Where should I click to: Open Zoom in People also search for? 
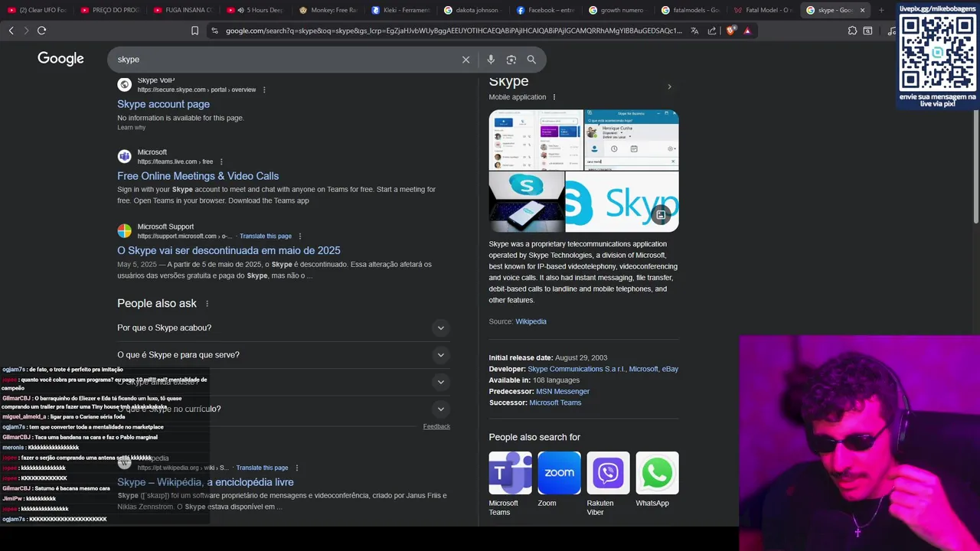point(559,479)
